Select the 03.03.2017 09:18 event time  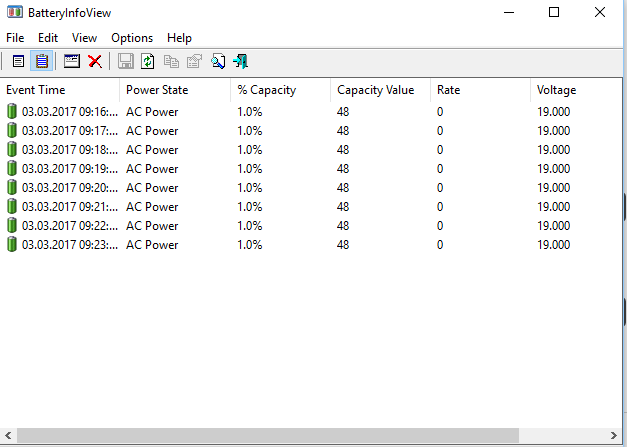pos(70,150)
